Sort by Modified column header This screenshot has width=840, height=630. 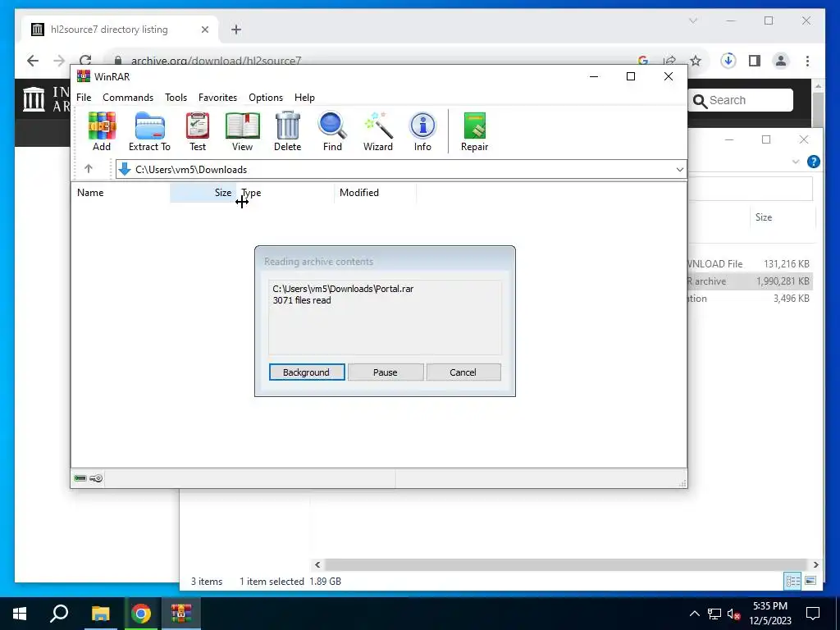[x=375, y=192]
